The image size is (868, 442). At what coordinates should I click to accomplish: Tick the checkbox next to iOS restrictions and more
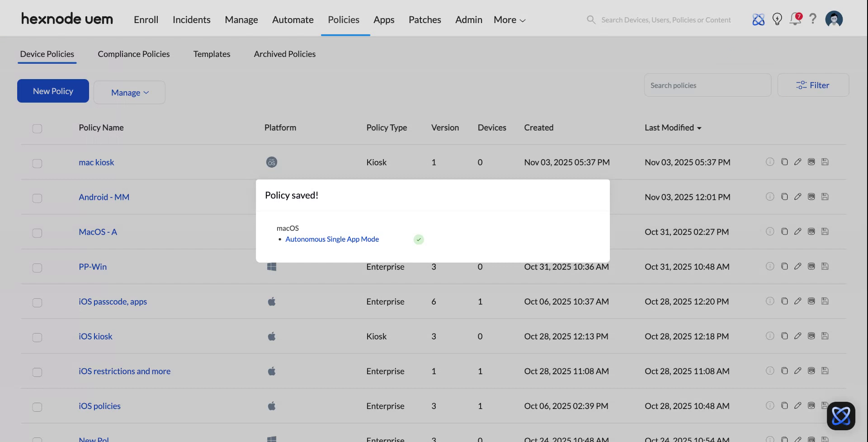point(37,372)
